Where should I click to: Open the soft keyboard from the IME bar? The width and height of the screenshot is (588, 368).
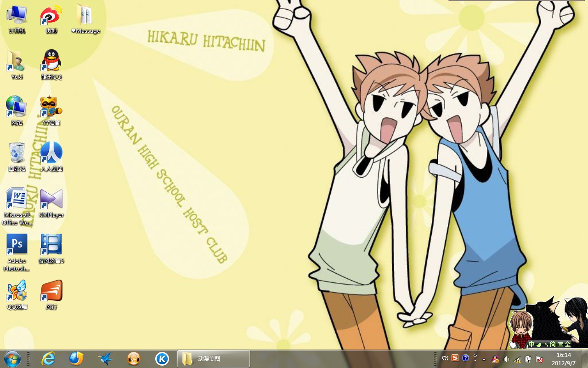[560, 344]
